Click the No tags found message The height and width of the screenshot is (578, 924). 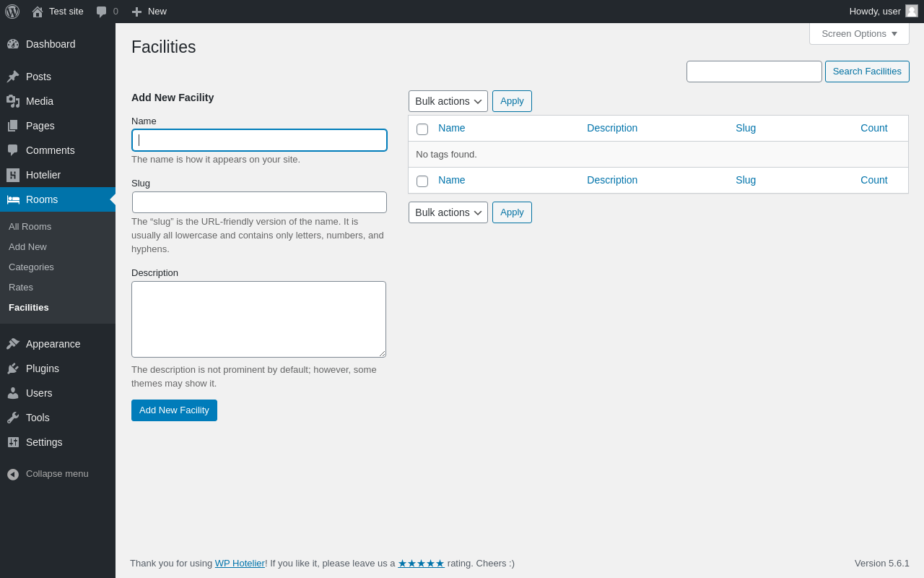pyautogui.click(x=446, y=154)
